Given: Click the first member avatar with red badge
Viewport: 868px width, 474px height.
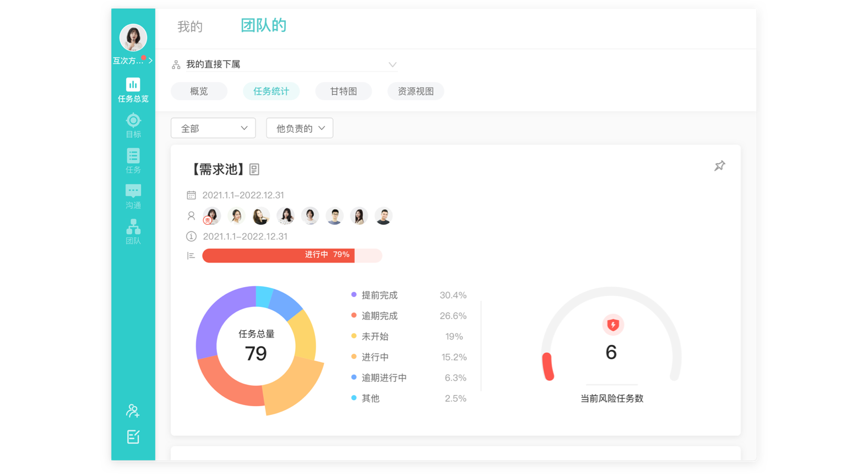Looking at the screenshot, I should (212, 216).
